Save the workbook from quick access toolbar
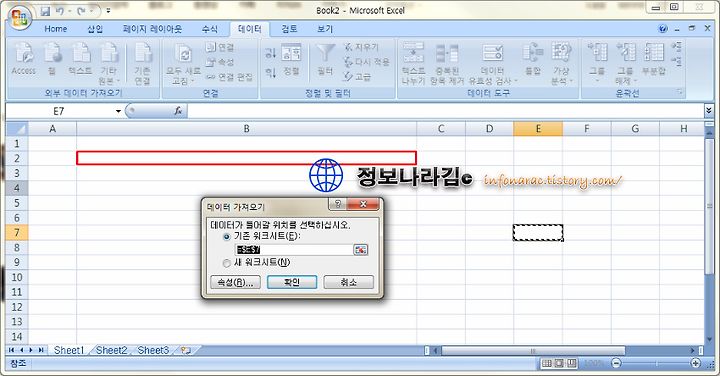 click(x=45, y=11)
